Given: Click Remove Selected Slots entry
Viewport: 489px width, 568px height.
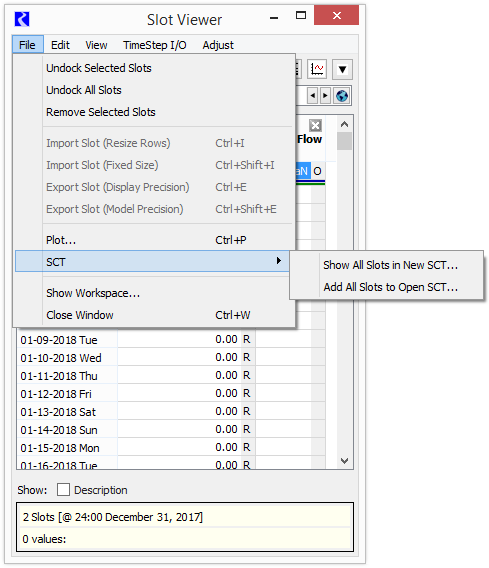Looking at the screenshot, I should tap(101, 112).
